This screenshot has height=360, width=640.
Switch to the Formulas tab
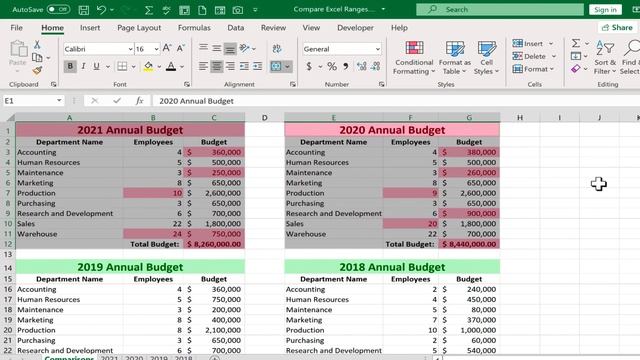coord(194,28)
